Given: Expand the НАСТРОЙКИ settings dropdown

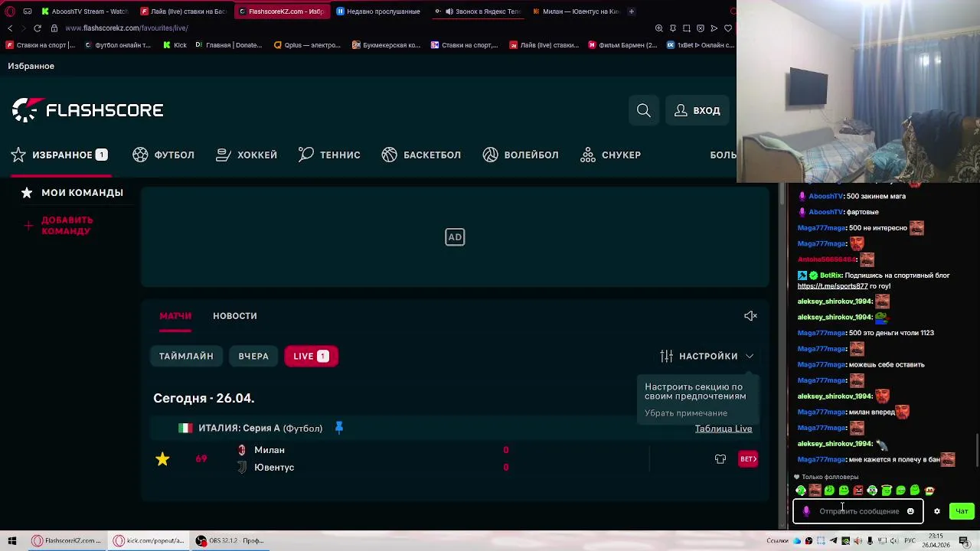Looking at the screenshot, I should coord(707,356).
